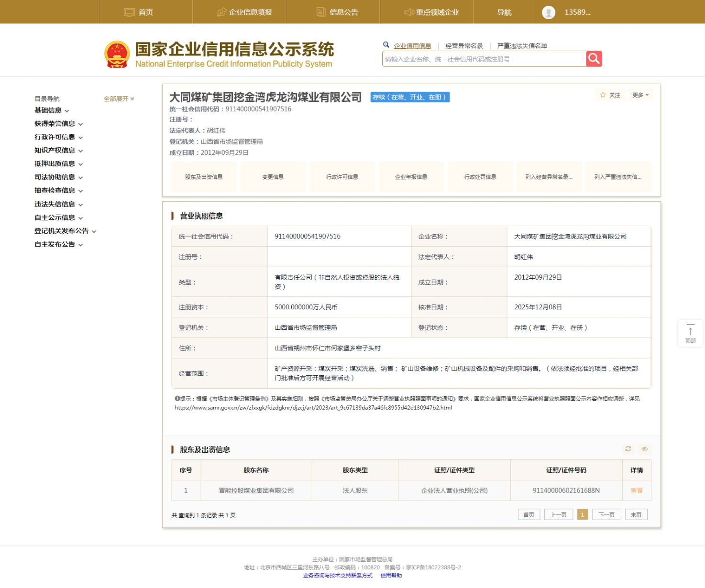The height and width of the screenshot is (588, 705).
Task: Open the 使用帮助 footer link
Action: click(391, 576)
